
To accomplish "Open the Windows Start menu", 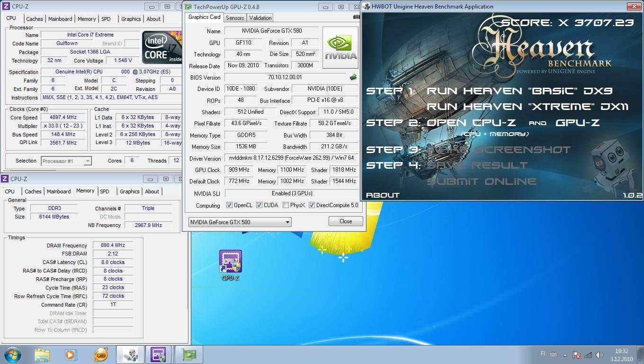I will (x=12, y=355).
